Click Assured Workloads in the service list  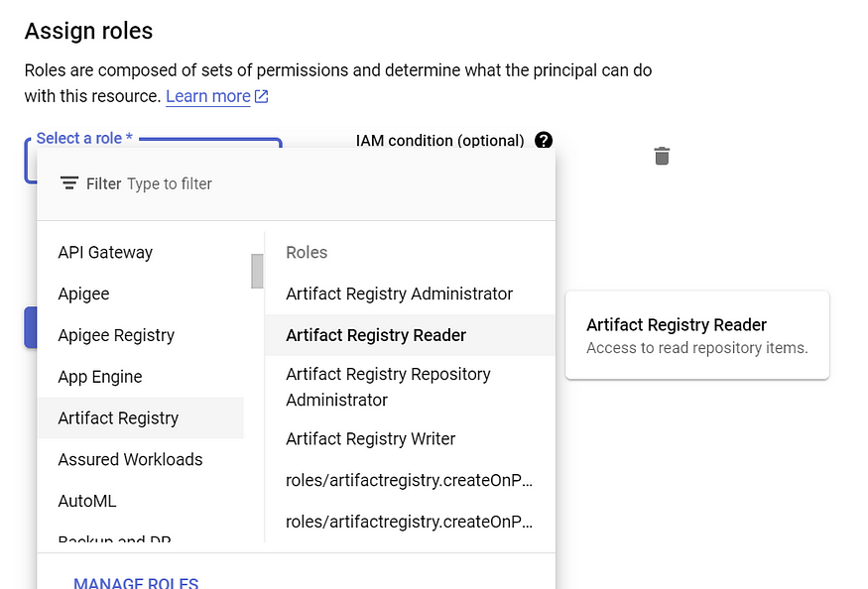tap(130, 459)
